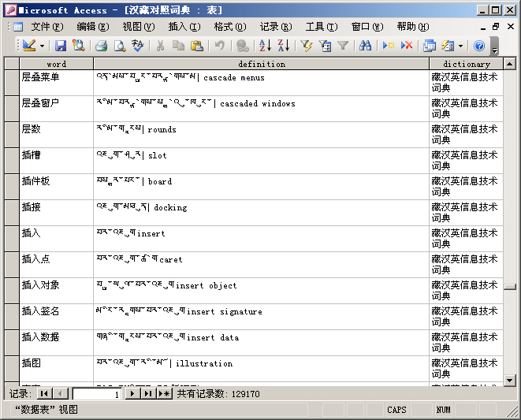
Task: Click the row selector for 插槽
Action: [x=12, y=161]
